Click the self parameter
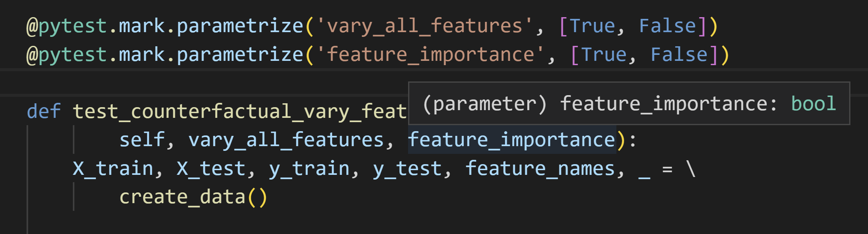 pyautogui.click(x=141, y=140)
